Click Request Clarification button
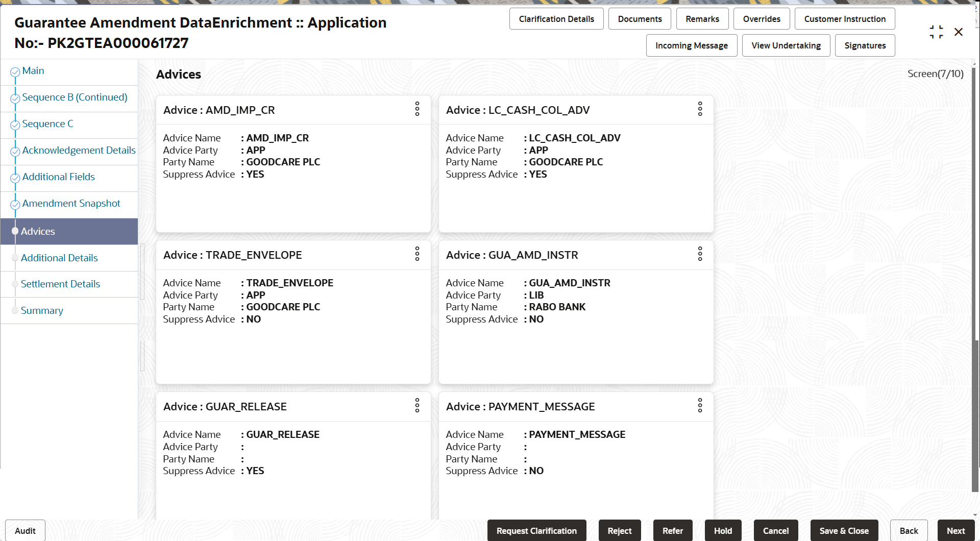Viewport: 980px width, 541px height. 536,531
